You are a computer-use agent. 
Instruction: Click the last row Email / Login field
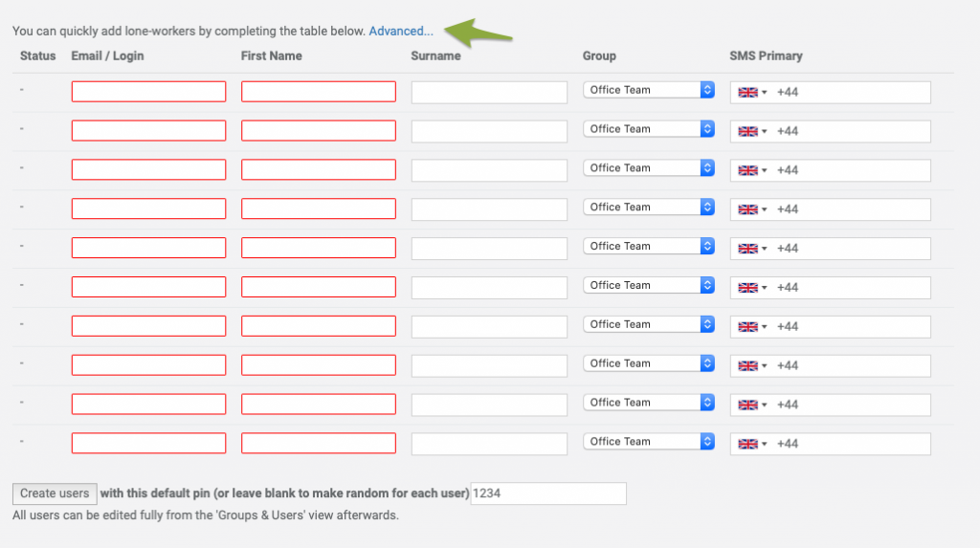click(x=148, y=444)
